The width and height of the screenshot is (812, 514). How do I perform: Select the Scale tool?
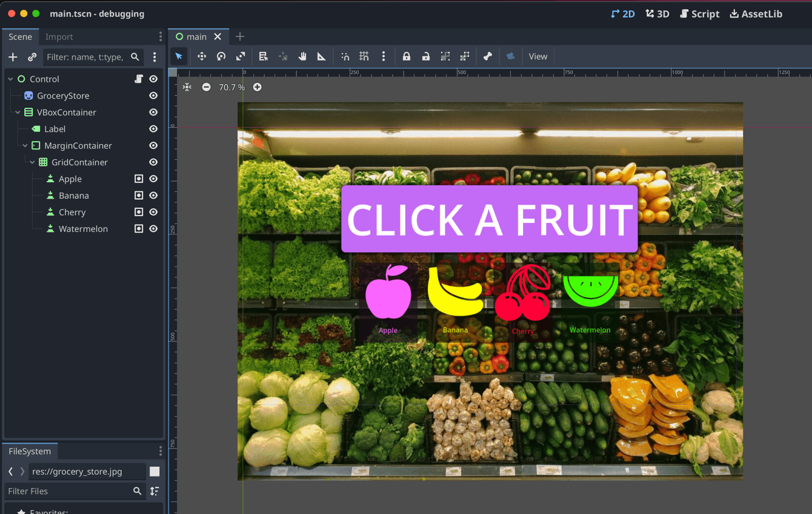coord(241,56)
